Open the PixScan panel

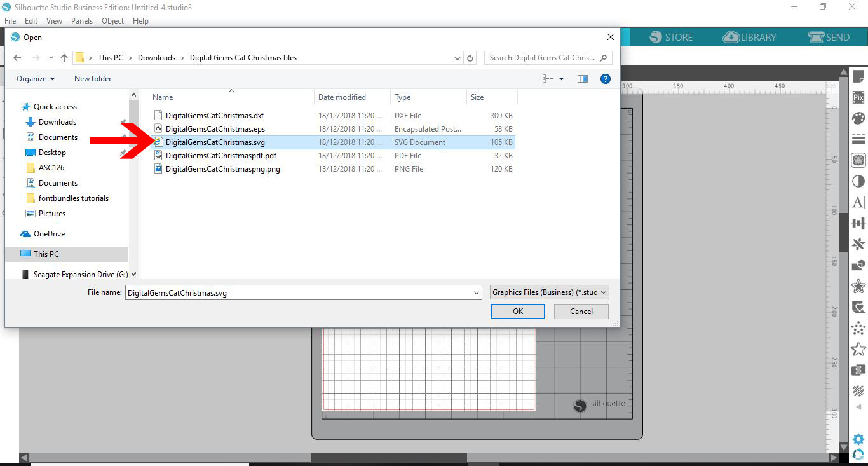click(x=858, y=97)
